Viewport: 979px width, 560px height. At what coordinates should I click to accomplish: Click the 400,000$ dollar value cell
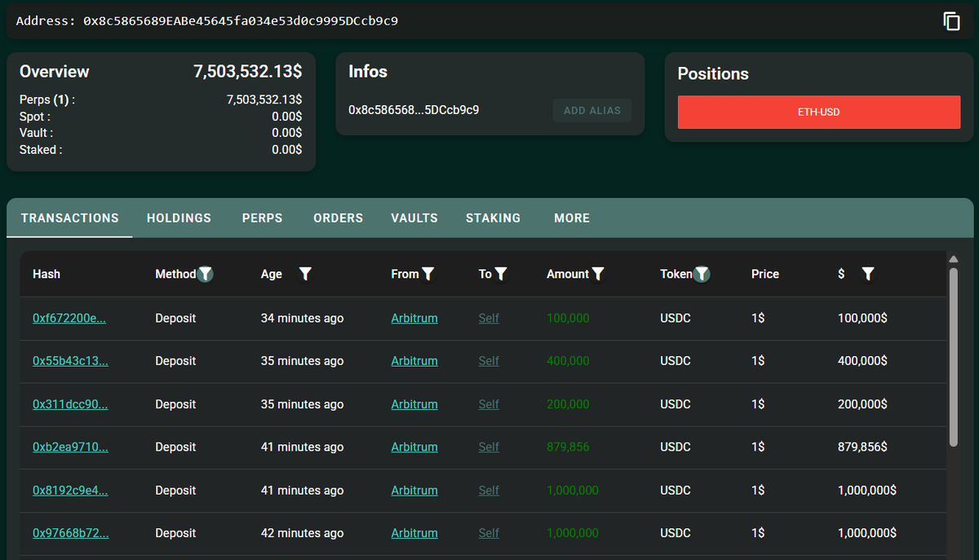(x=863, y=360)
